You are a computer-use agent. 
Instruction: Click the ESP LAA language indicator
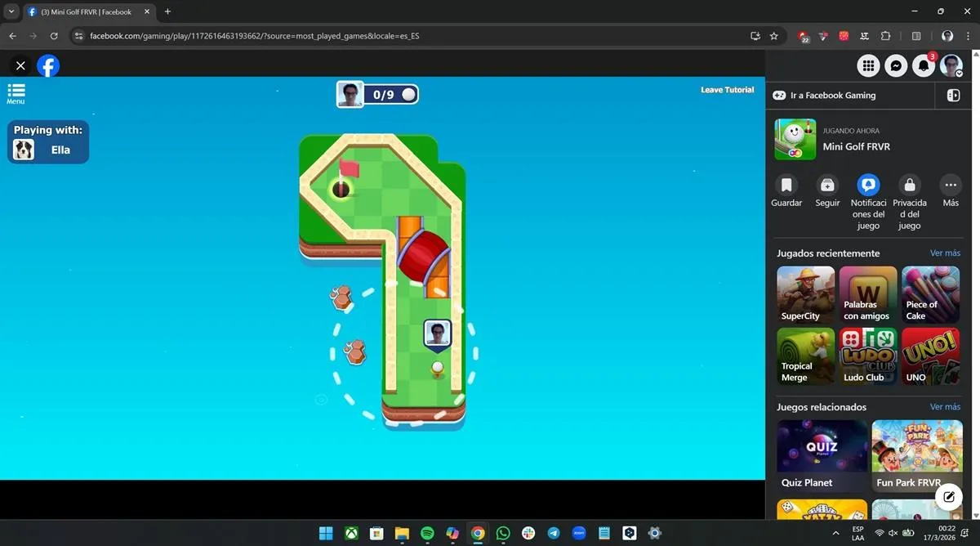tap(857, 533)
